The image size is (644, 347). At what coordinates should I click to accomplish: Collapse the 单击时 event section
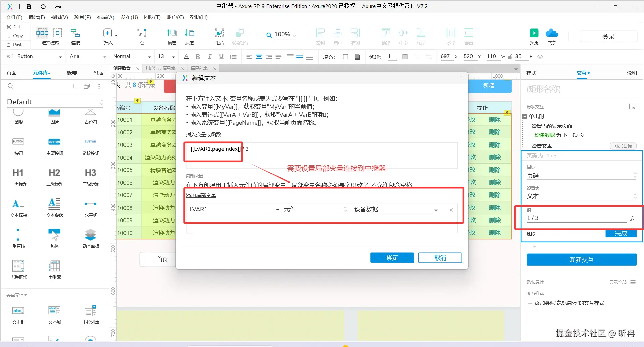click(525, 117)
